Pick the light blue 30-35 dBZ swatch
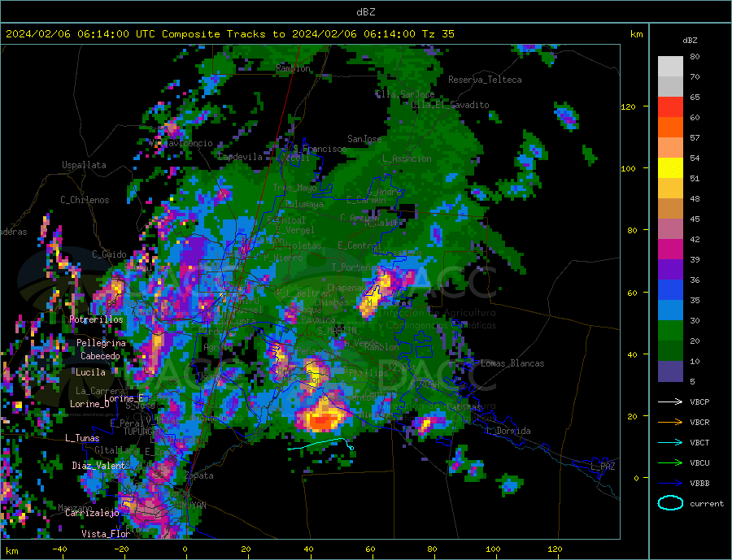Screen dimensions: 732x560 tap(670, 310)
